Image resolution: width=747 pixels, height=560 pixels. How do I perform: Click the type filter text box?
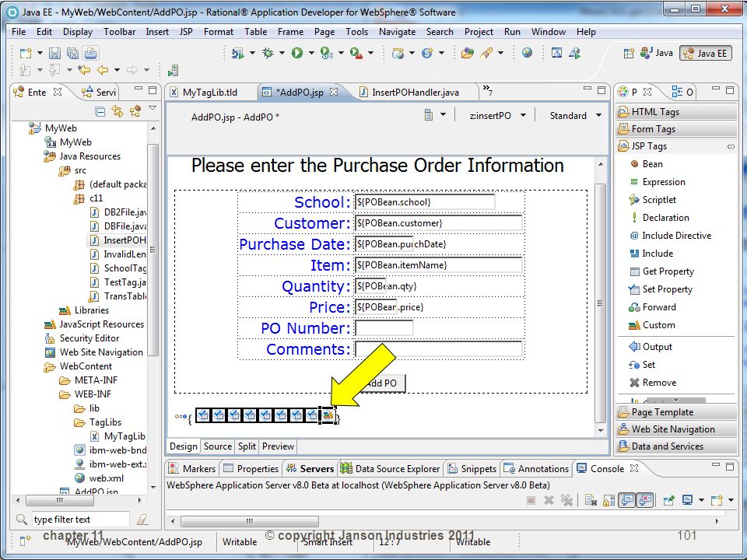80,520
